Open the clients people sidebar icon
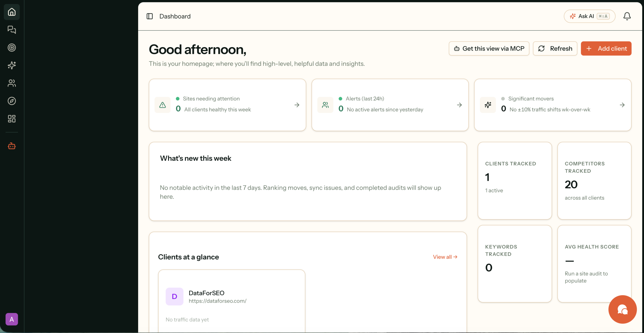The image size is (644, 333). (12, 83)
